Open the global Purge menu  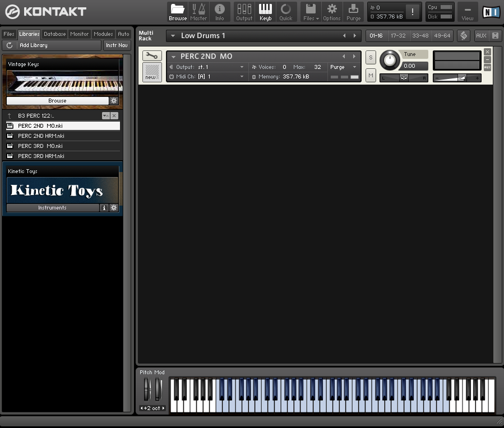(x=353, y=12)
